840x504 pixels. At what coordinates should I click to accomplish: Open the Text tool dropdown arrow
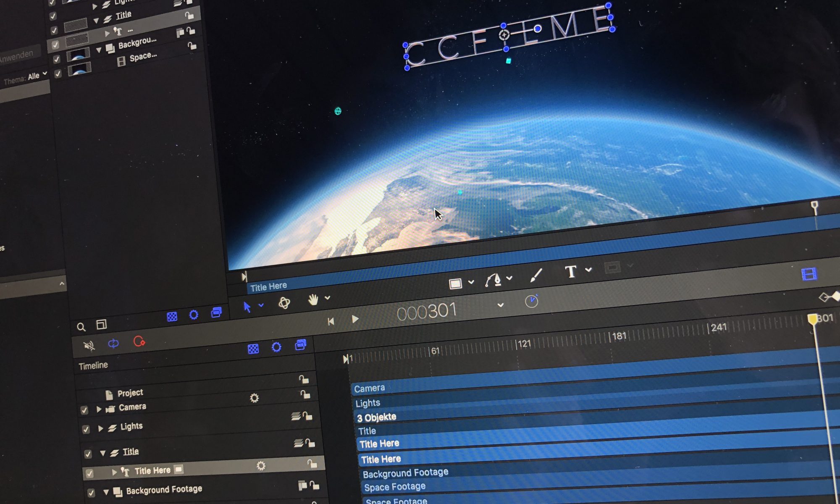588,270
